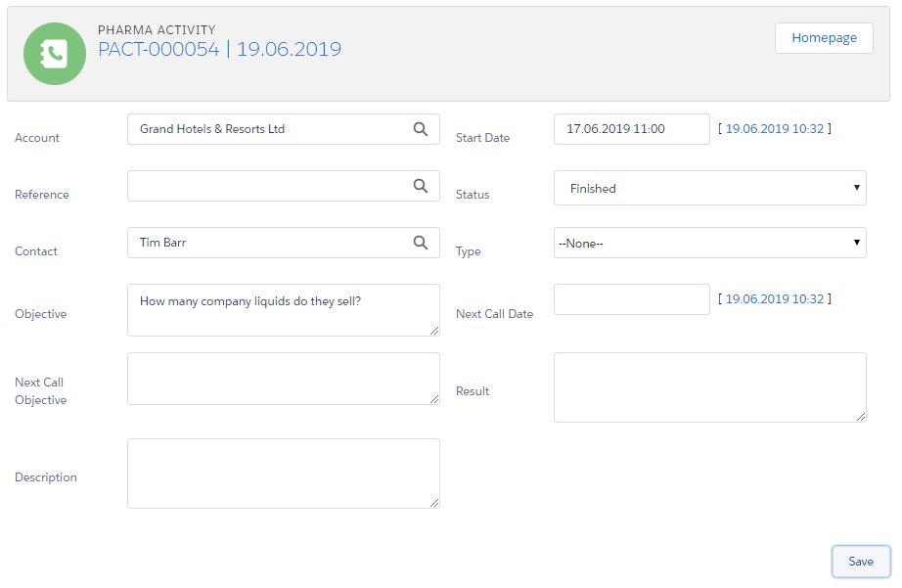Save the pharma activity record
The width and height of the screenshot is (902, 588).
pos(860,562)
